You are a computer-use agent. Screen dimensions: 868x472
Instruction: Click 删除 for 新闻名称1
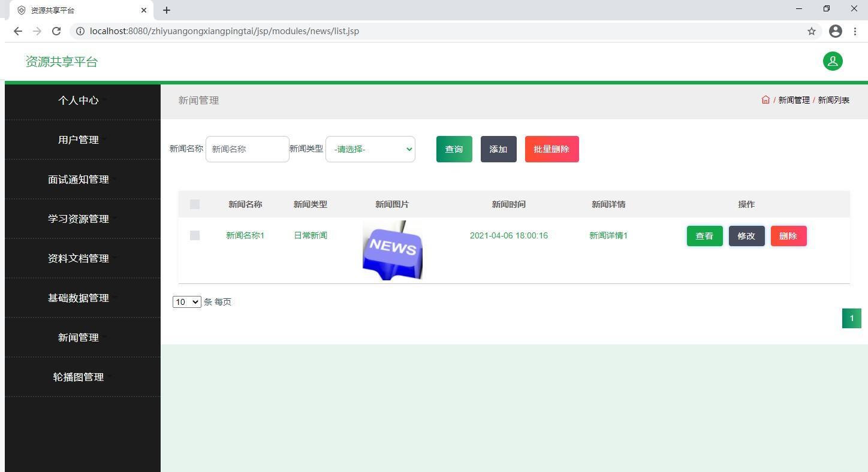click(x=789, y=236)
